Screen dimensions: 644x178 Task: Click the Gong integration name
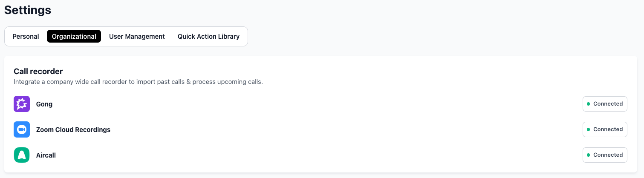pos(44,104)
